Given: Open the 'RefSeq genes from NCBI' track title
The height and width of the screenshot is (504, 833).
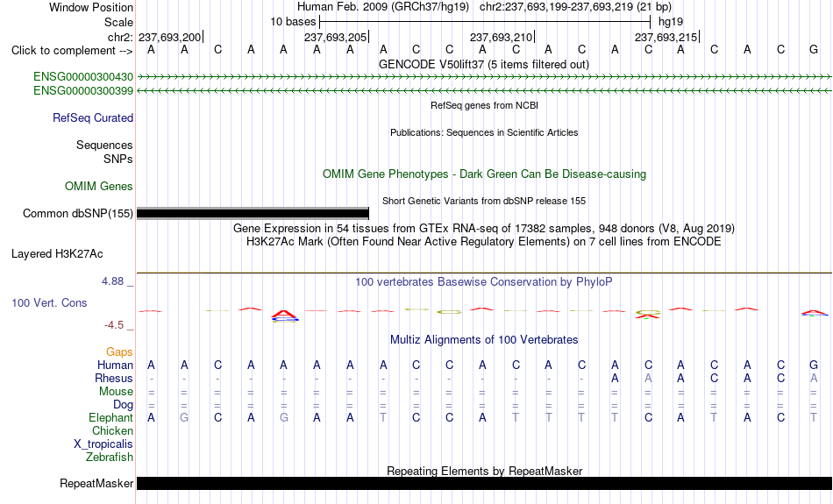Looking at the screenshot, I should tap(484, 105).
